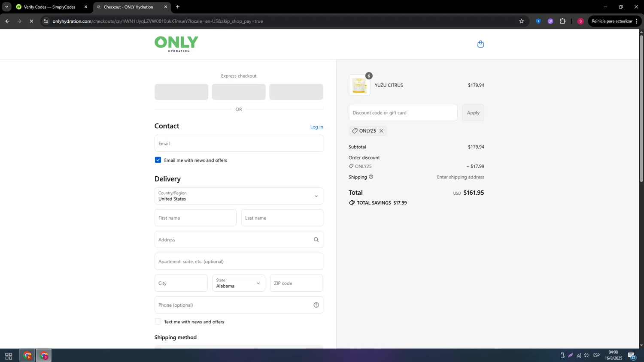Open the shopping bag cart icon
Viewport: 644px width, 362px height.
pyautogui.click(x=480, y=44)
